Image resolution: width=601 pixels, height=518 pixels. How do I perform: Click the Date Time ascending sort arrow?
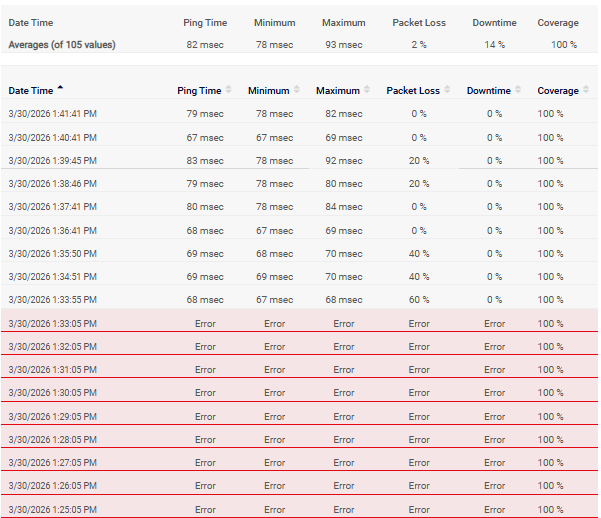[x=61, y=90]
